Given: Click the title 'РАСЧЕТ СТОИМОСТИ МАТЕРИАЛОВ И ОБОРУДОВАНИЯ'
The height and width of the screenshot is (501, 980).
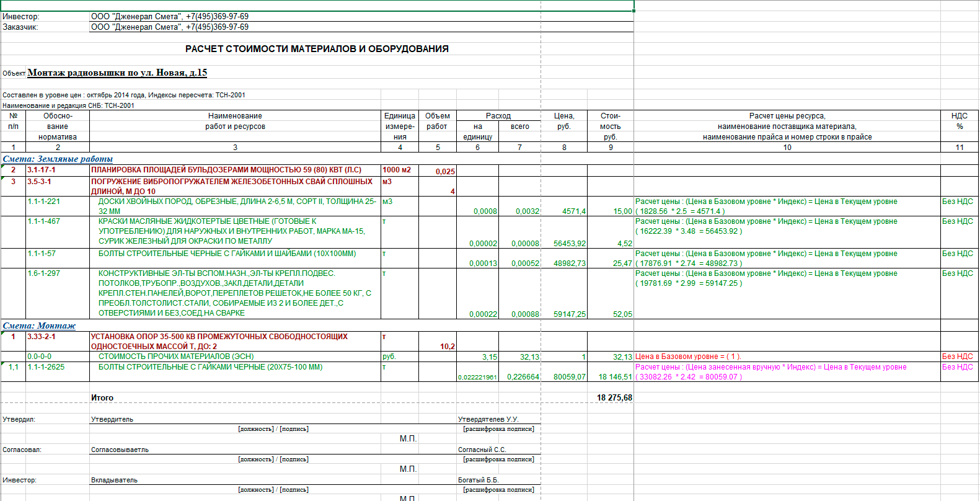Looking at the screenshot, I should click(317, 49).
